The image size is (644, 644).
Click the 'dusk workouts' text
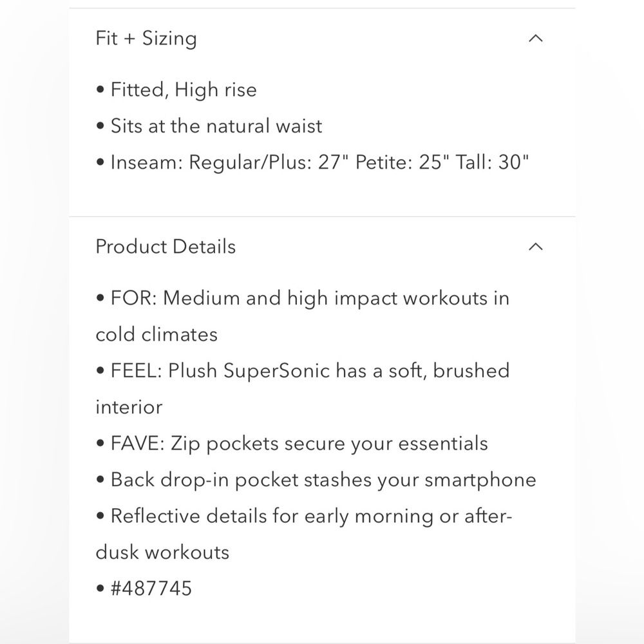pos(162,553)
